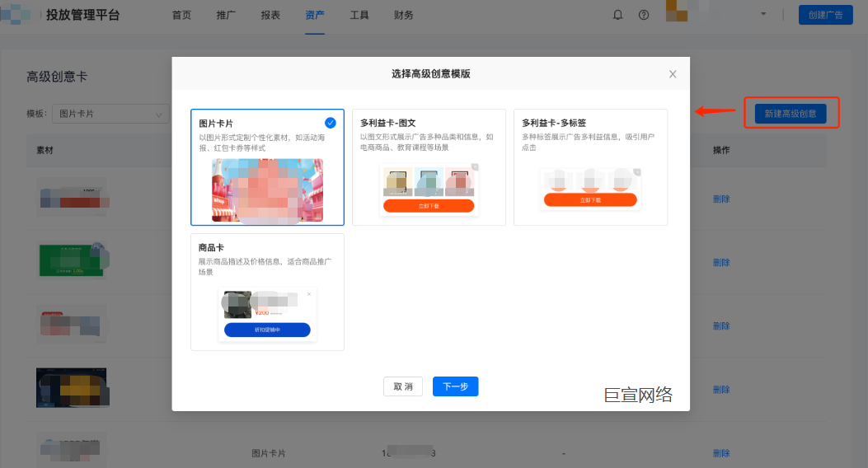Click the 图片卡片 preview image
Screen dimensions: 868x468
tap(267, 190)
